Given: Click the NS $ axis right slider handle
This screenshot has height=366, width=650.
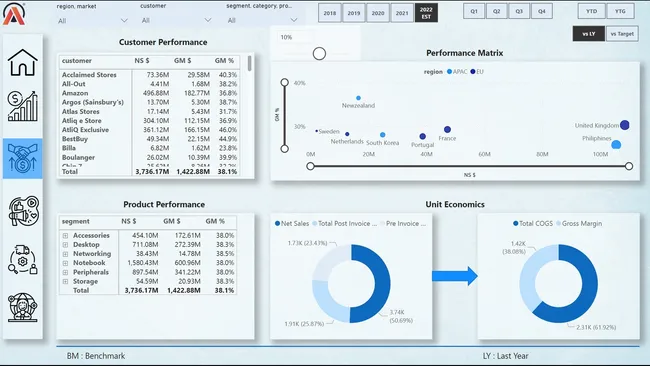Looking at the screenshot, I should [x=629, y=166].
